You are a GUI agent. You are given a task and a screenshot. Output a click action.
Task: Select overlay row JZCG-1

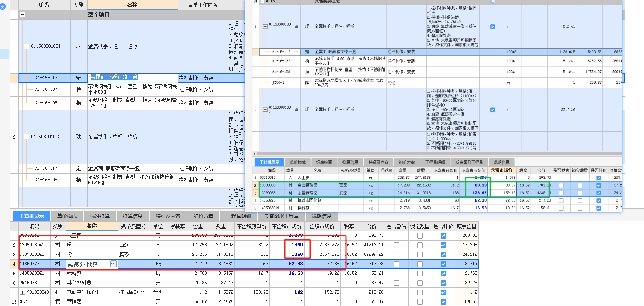coord(438,83)
